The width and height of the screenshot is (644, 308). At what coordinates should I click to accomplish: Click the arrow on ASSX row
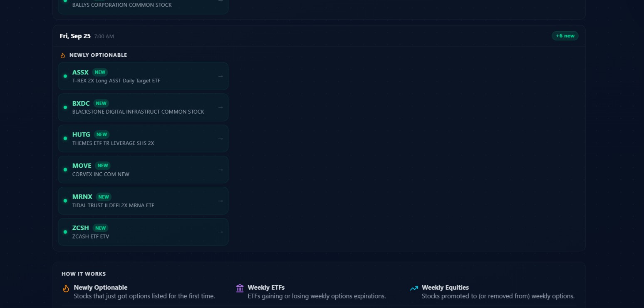tap(220, 76)
